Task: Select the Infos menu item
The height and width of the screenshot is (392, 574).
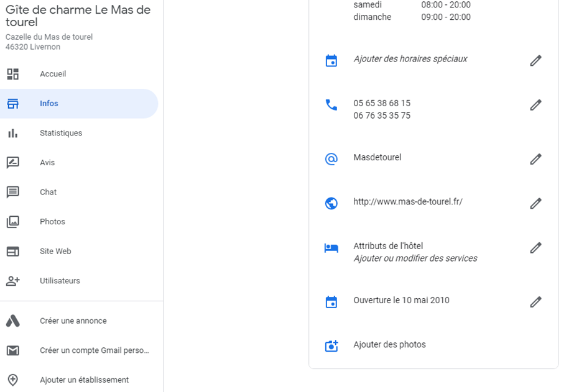Action: [x=79, y=104]
